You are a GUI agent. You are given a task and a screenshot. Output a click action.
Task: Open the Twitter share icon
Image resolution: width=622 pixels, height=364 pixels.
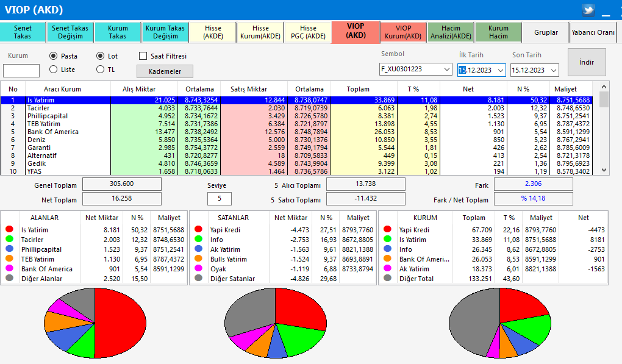588,10
